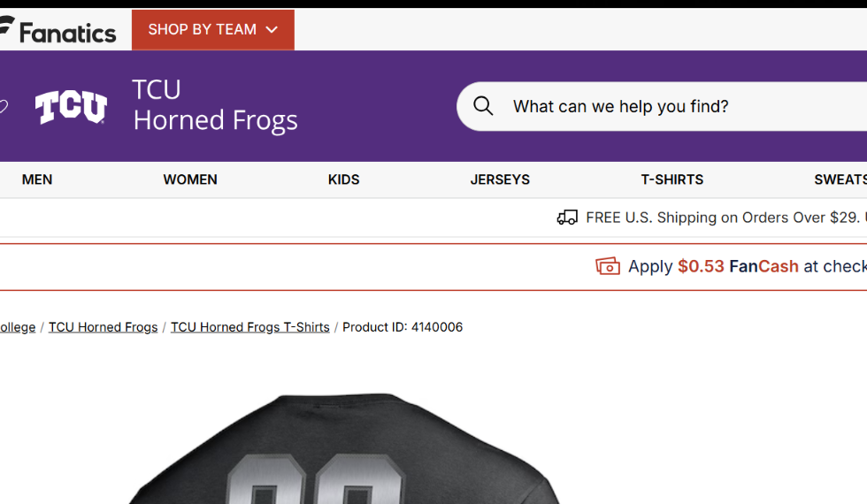
Task: Click the search field asking what to find
Action: pyautogui.click(x=662, y=106)
